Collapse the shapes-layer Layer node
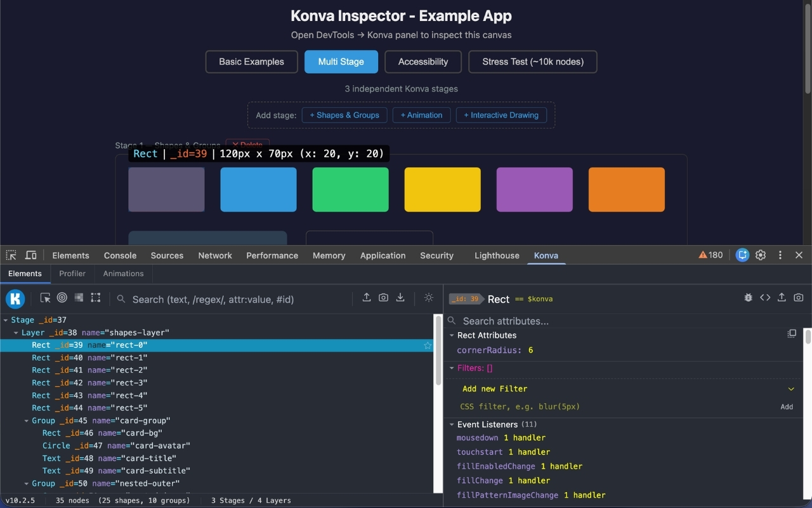The height and width of the screenshot is (508, 812). [x=16, y=333]
